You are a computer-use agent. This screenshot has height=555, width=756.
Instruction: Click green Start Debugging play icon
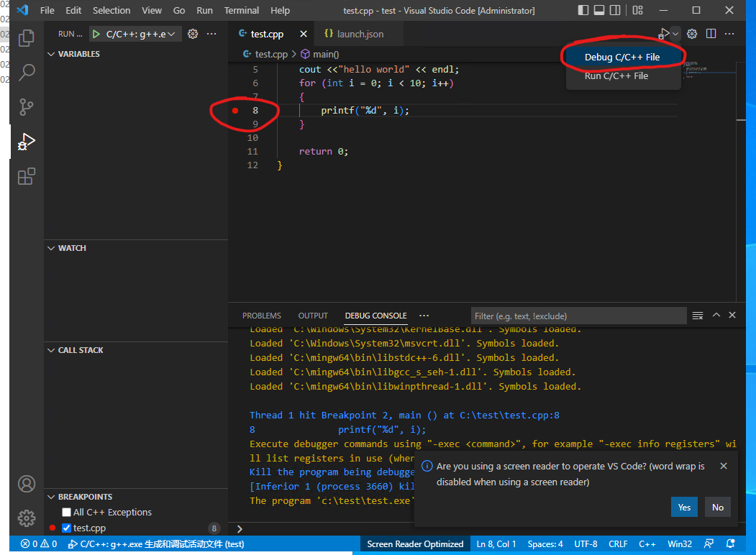(x=96, y=34)
